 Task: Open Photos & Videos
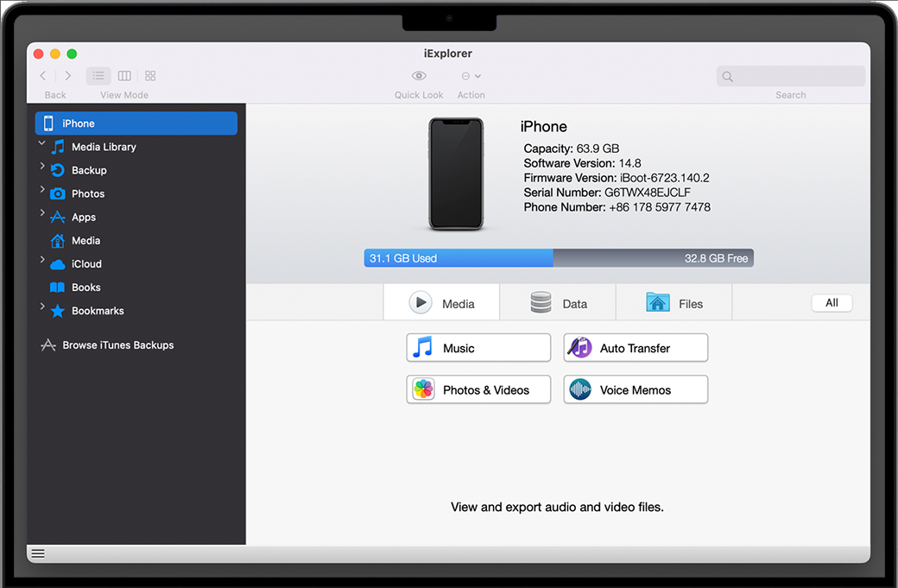tap(478, 389)
